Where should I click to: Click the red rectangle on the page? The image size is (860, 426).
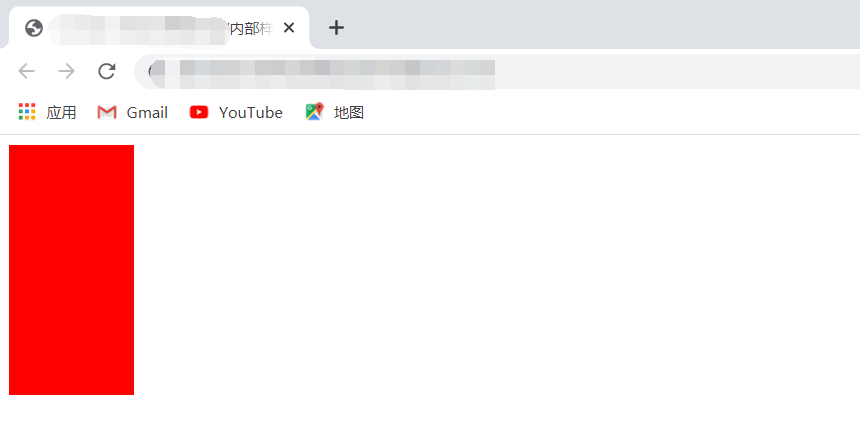click(71, 270)
